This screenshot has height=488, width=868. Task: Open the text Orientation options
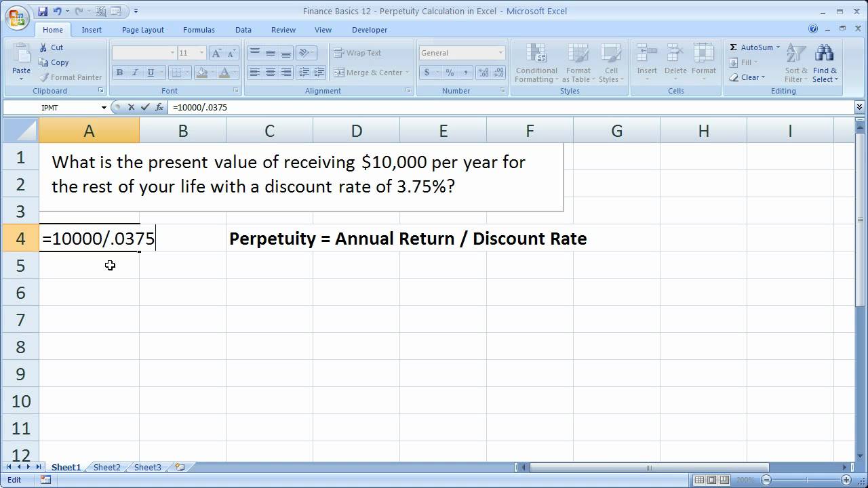click(307, 53)
